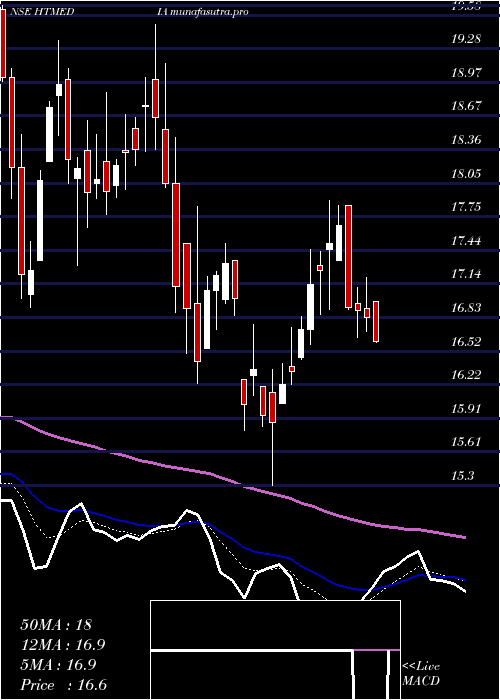Viewport: 500px width, 700px height.
Task: Click the 12MA : 16.9 readout
Action: pyautogui.click(x=63, y=645)
